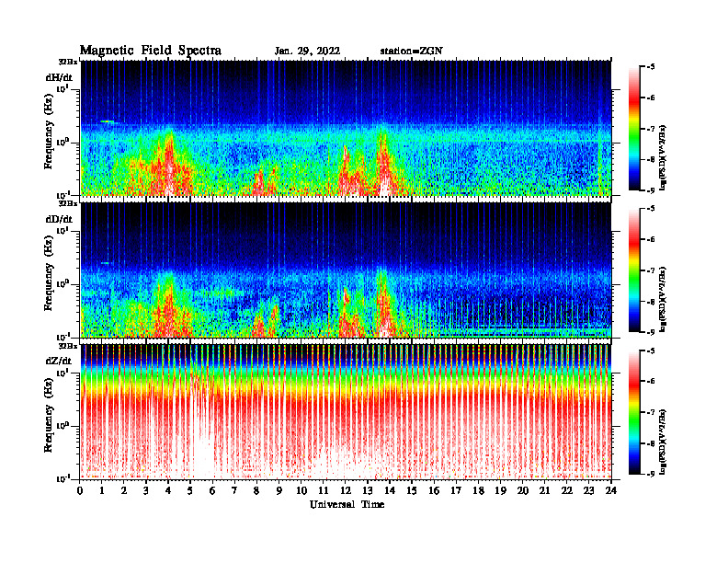Screen dimensions: 728x563
Task: Click the "23" hour tick label
Action: [588, 491]
